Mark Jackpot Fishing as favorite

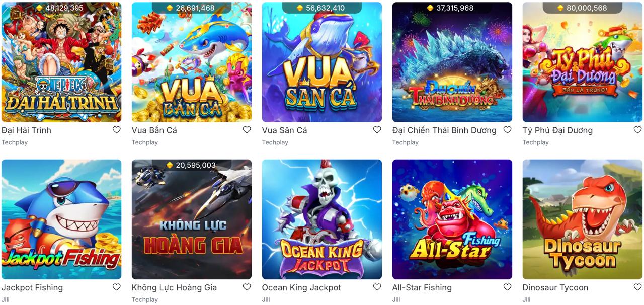(116, 287)
